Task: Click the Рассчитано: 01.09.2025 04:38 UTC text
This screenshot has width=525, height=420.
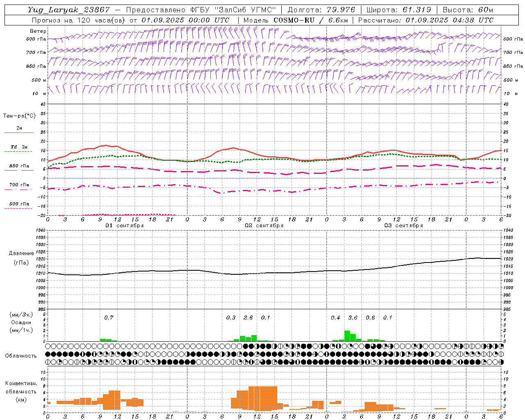Action: point(426,20)
